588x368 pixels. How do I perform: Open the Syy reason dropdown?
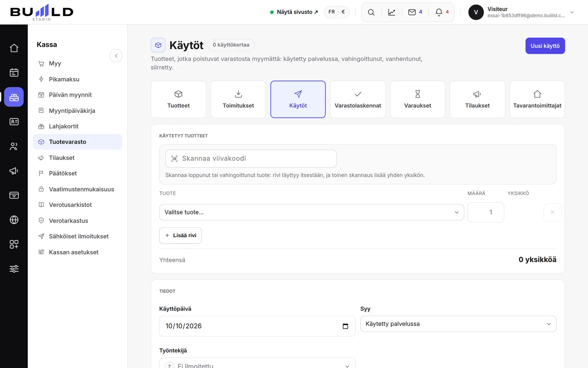[458, 324]
